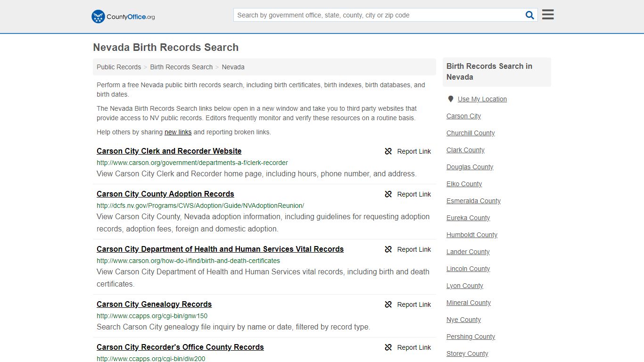Click broken-link icon for Carson City Recorder's Office County Records
This screenshot has height=362, width=644.
tap(388, 347)
